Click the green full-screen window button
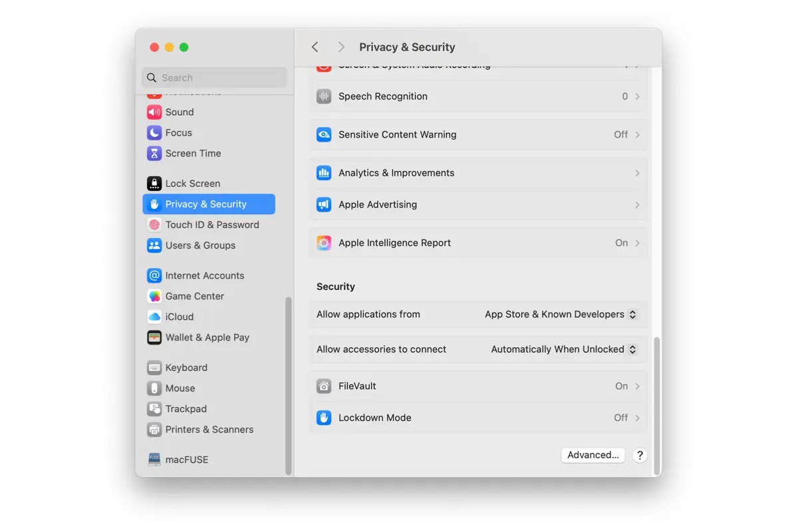The height and width of the screenshot is (532, 798). 184,47
